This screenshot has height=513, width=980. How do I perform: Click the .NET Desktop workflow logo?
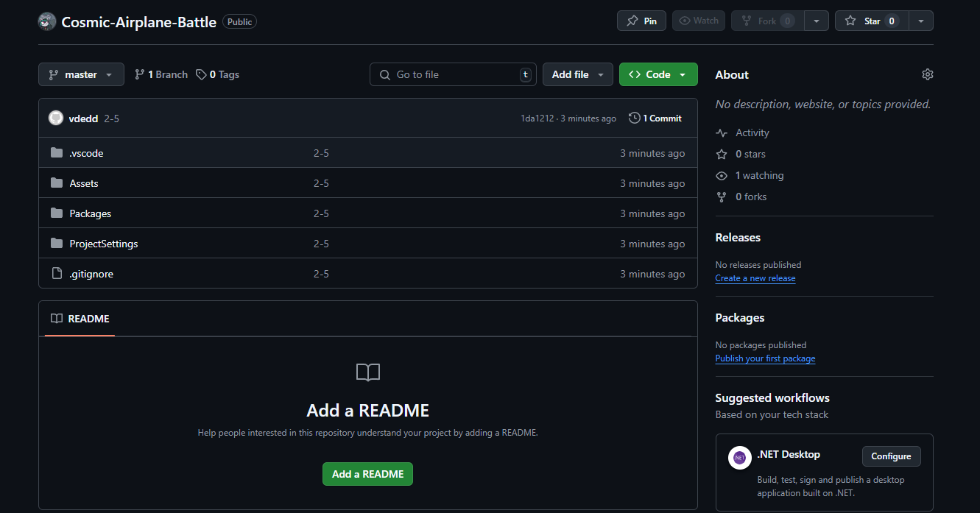(740, 458)
